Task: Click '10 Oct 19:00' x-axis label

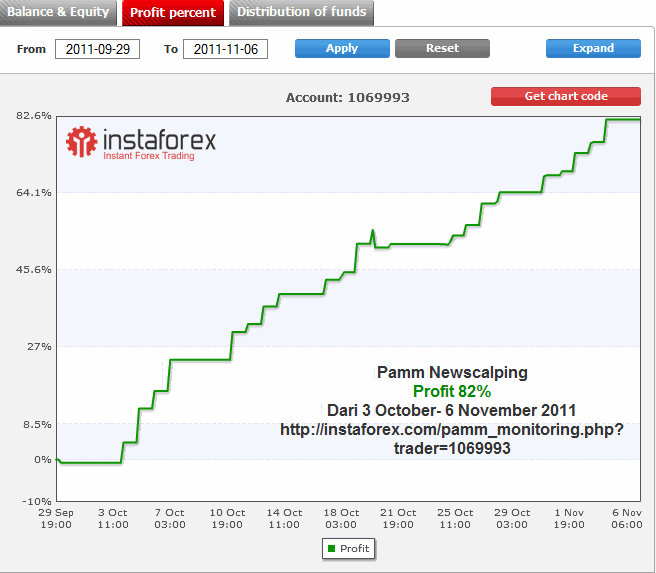Action: [x=227, y=518]
